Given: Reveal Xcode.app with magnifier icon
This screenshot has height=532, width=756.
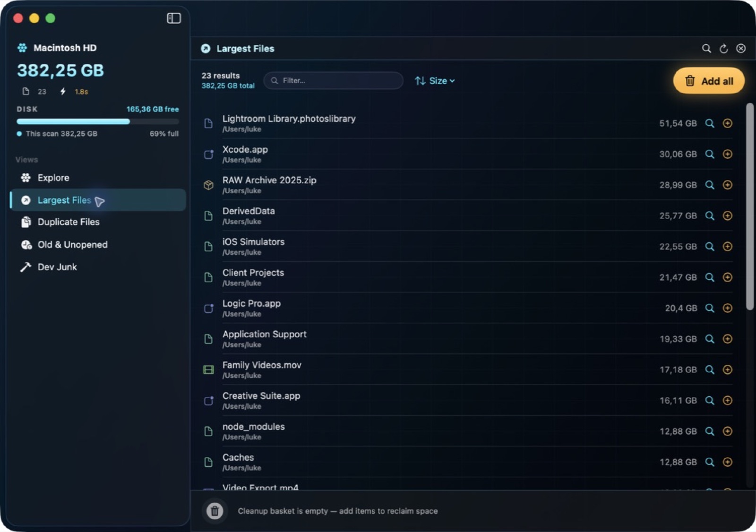Looking at the screenshot, I should click(x=710, y=154).
